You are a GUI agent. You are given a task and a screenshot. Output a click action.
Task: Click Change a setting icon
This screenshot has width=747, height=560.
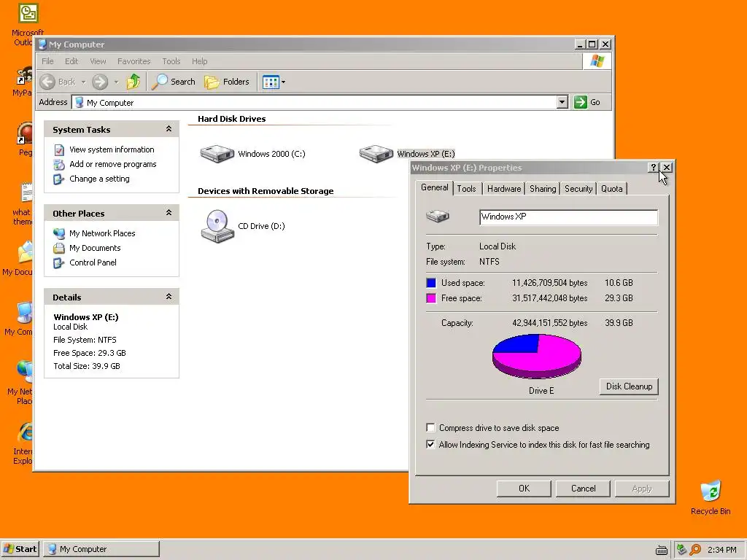pyautogui.click(x=59, y=179)
